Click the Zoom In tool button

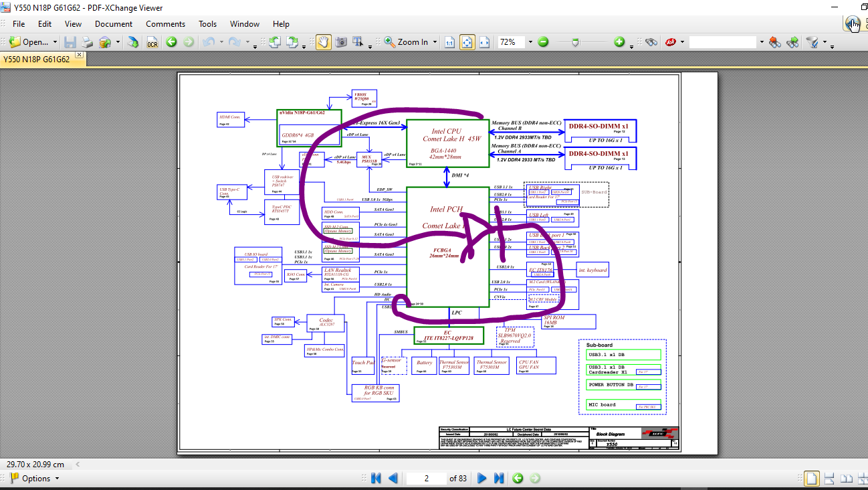point(406,42)
